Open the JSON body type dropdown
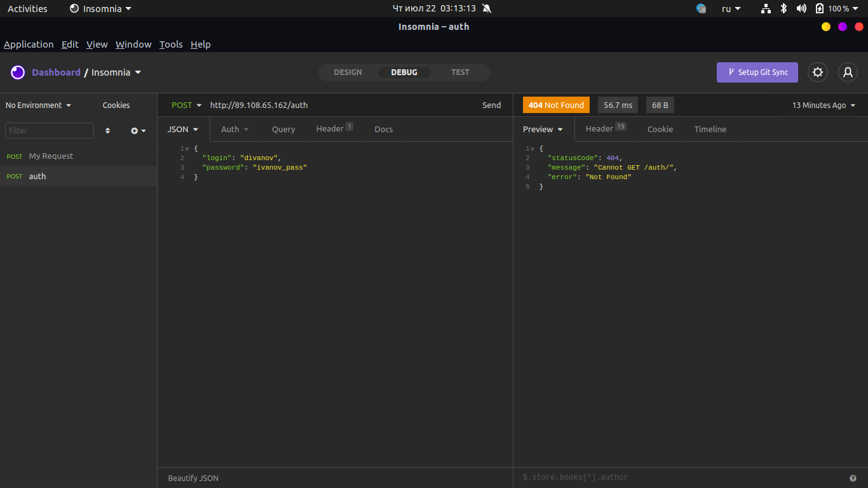The image size is (868, 488). point(183,129)
